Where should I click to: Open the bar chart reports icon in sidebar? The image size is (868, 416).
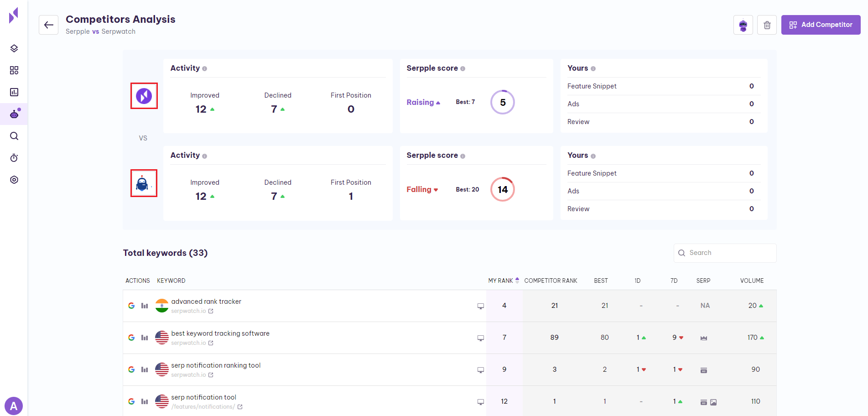14,92
